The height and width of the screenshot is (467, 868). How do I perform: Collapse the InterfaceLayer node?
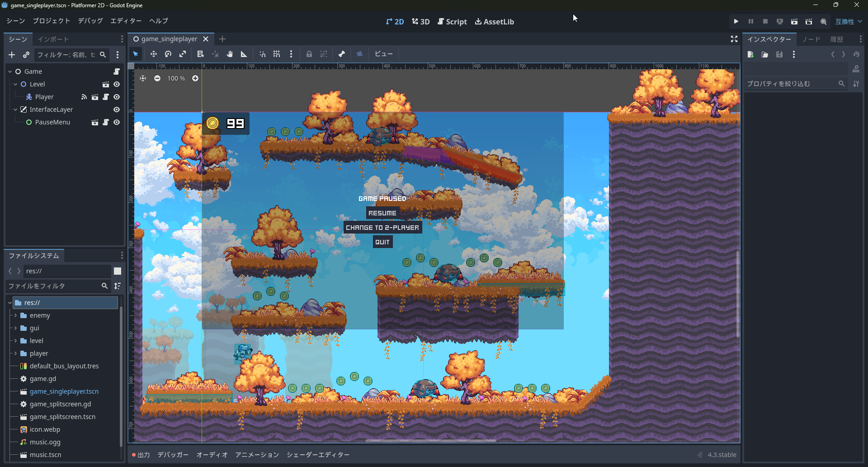[15, 110]
